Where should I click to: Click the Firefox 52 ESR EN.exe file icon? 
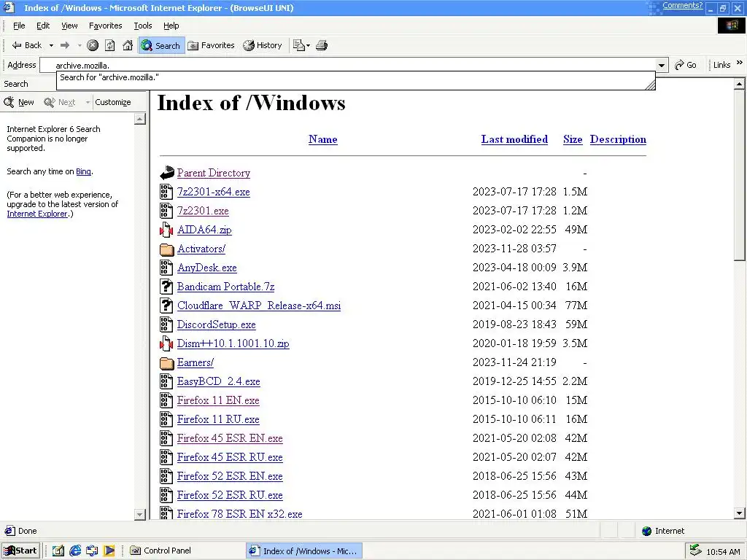pyautogui.click(x=166, y=476)
